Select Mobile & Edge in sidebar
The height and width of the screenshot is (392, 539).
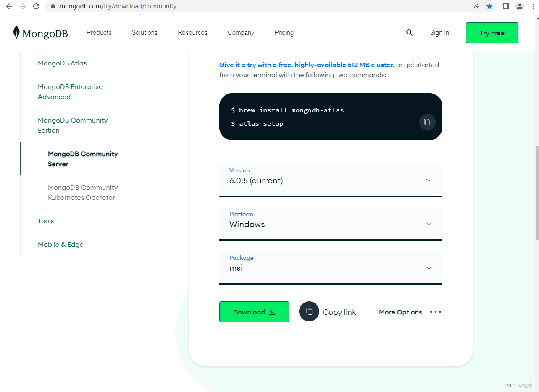coord(60,245)
